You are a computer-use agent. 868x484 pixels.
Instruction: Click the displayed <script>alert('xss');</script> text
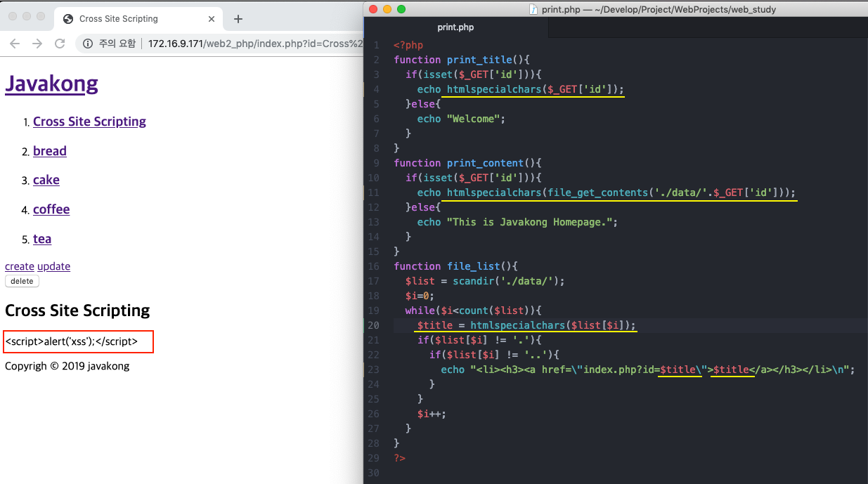(72, 342)
